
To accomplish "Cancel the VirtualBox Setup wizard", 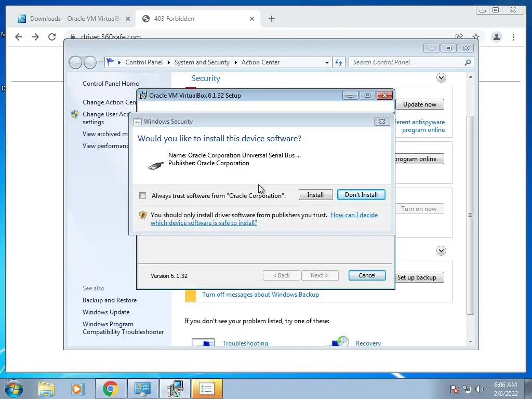I will (367, 275).
